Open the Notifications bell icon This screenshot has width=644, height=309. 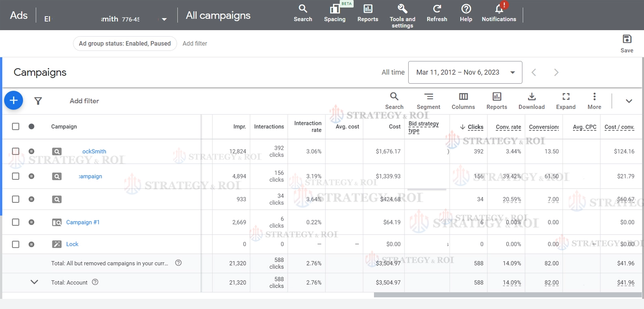click(x=499, y=9)
